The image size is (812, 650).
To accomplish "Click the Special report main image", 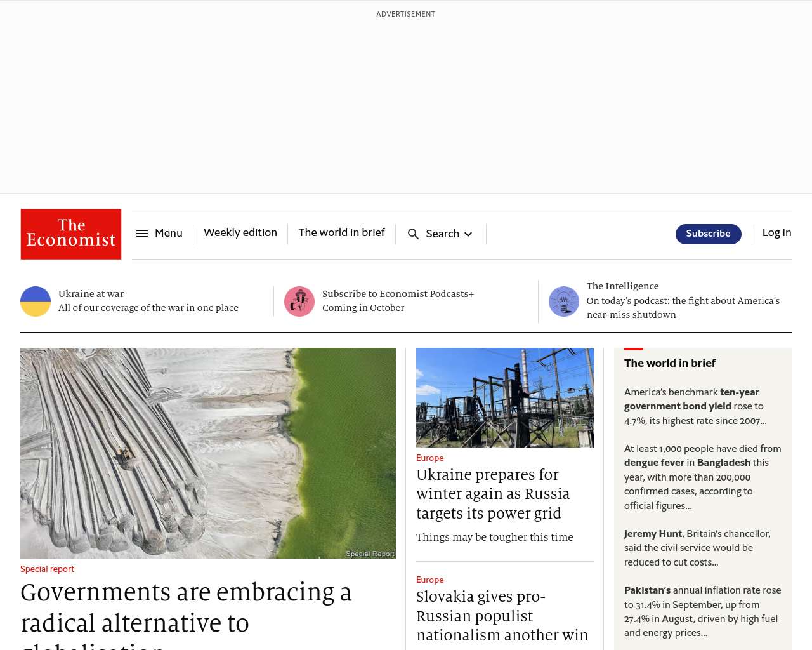I will coord(208,453).
